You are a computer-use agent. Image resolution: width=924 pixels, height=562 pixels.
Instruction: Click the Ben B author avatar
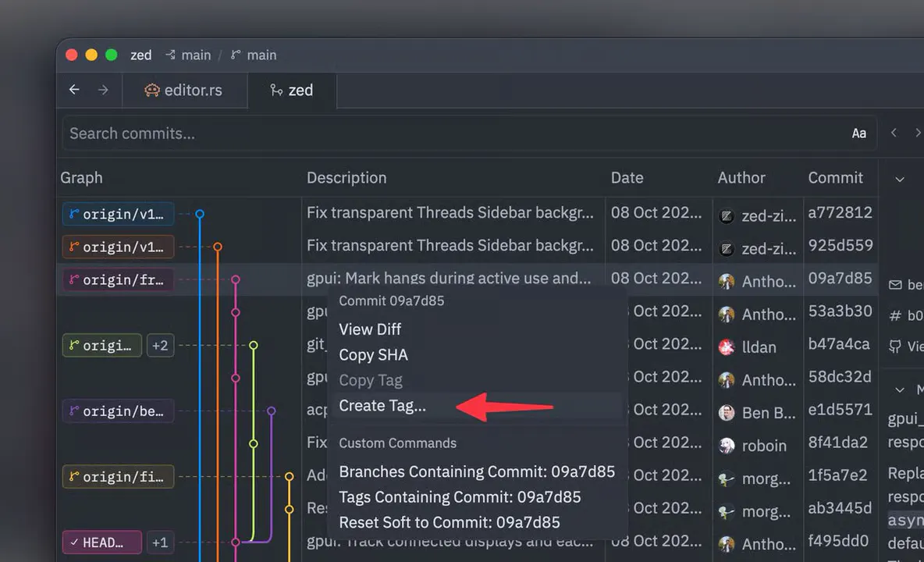727,413
